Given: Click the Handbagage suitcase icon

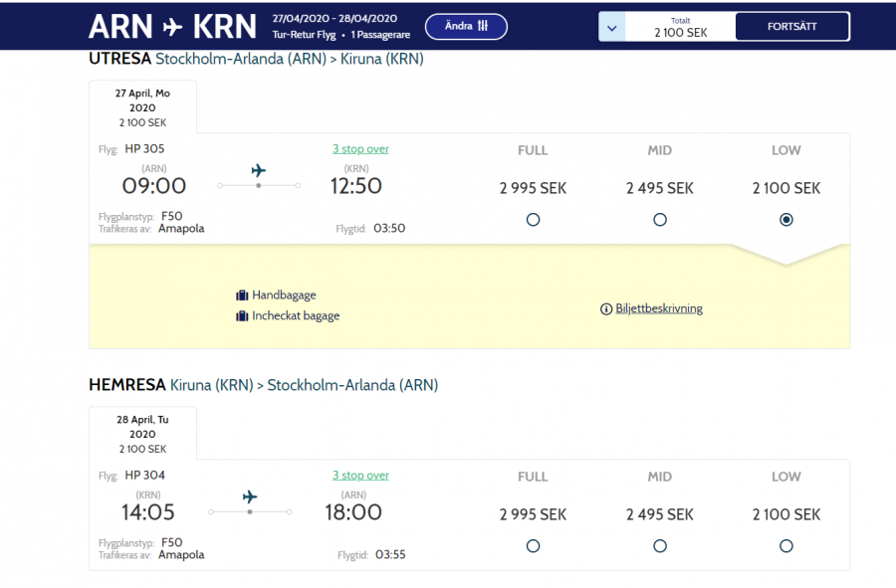Looking at the screenshot, I should click(242, 295).
